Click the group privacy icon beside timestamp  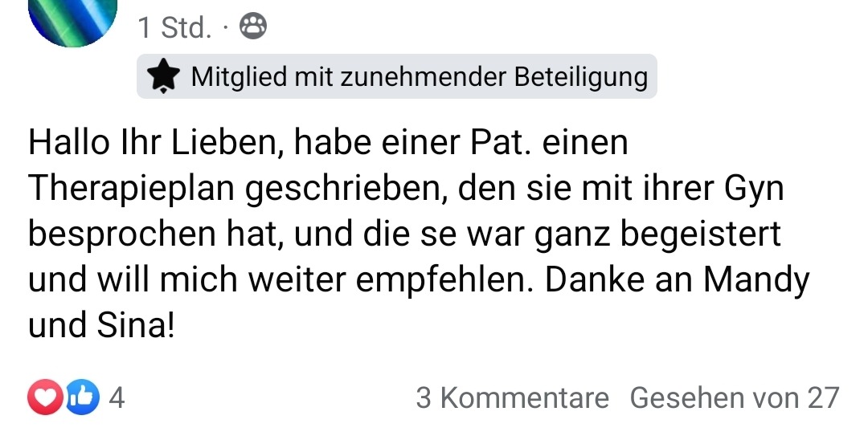pos(253,28)
